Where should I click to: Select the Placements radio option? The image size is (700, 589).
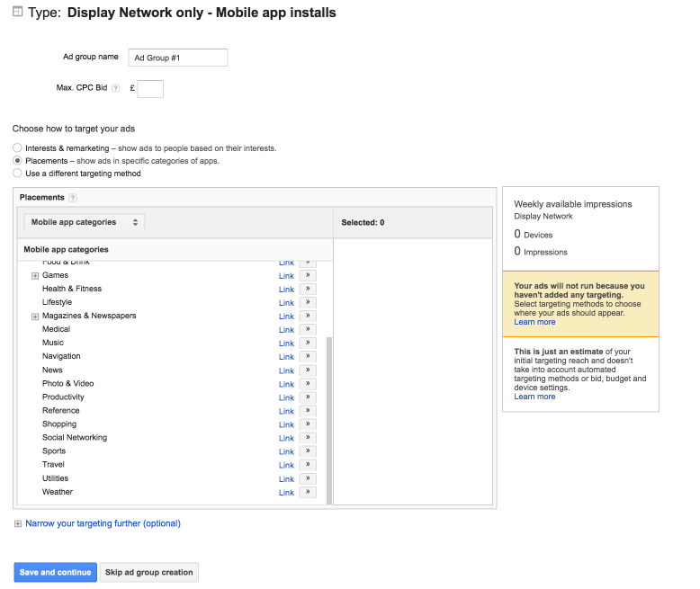[18, 161]
